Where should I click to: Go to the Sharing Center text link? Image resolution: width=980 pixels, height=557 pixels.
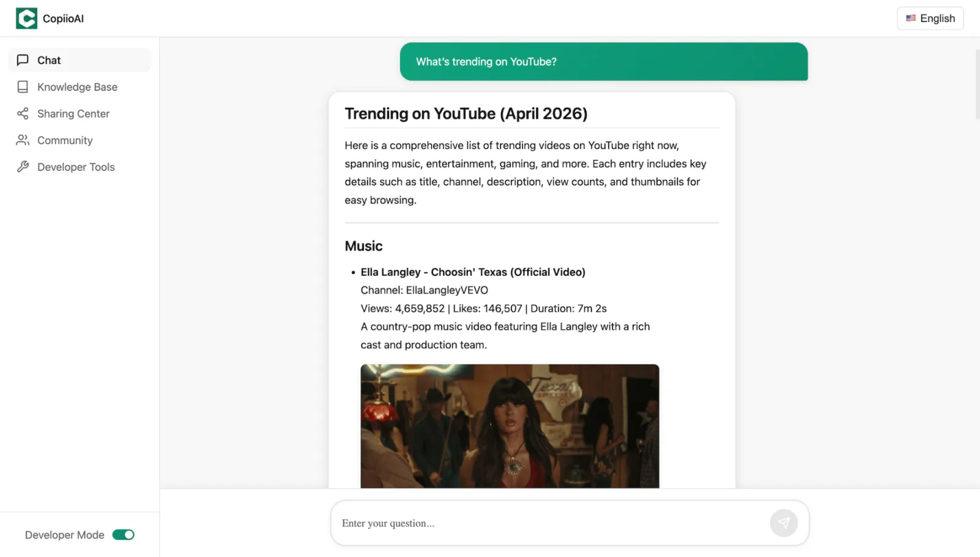click(73, 113)
